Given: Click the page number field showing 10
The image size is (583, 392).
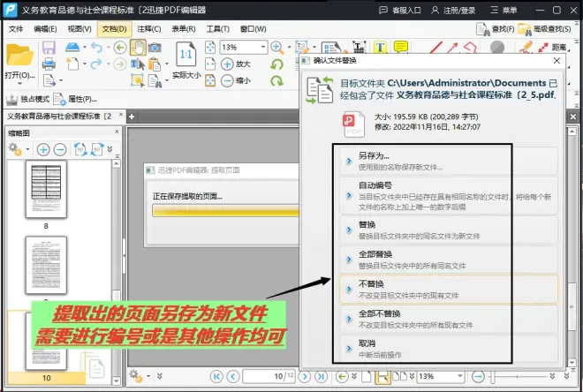Looking at the screenshot, I should coord(269,376).
